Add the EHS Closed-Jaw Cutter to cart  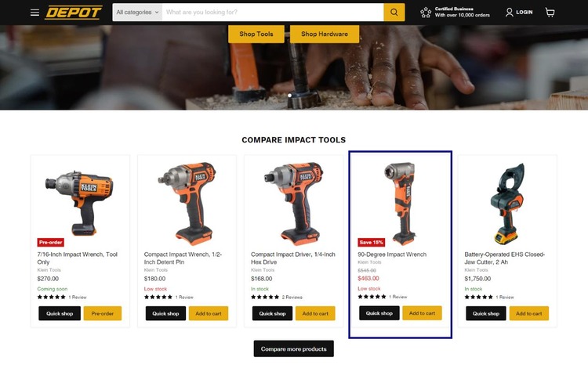point(528,313)
